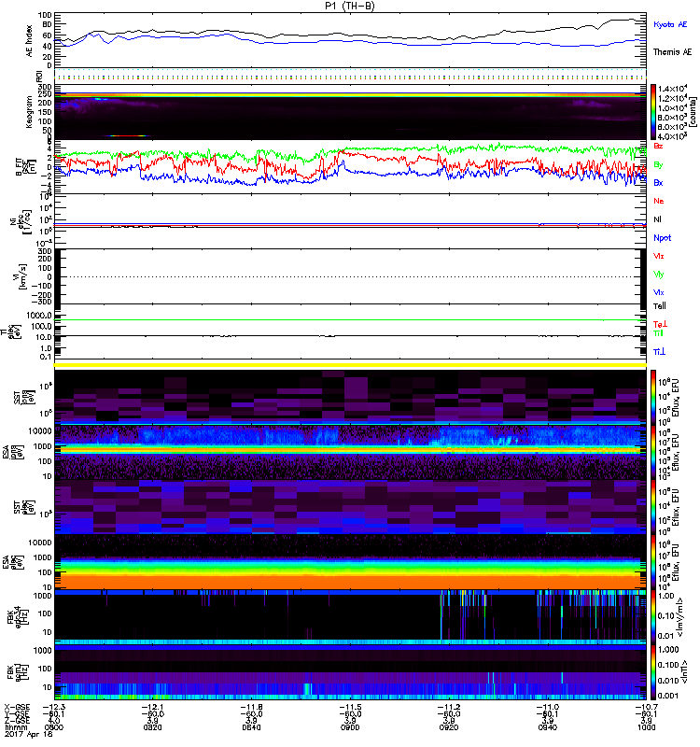Screen dimensions: 700x747
Task: Click the ESA ion Eflux color bar
Action: 653,452
